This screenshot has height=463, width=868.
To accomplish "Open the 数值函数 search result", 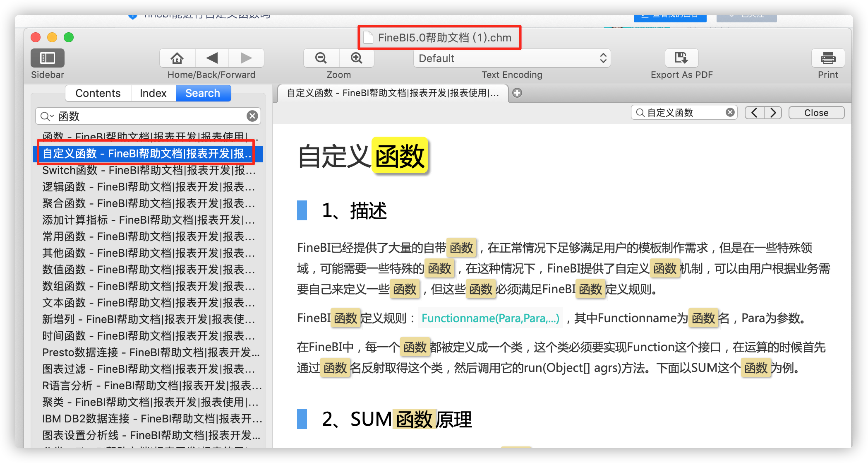I will click(x=148, y=270).
